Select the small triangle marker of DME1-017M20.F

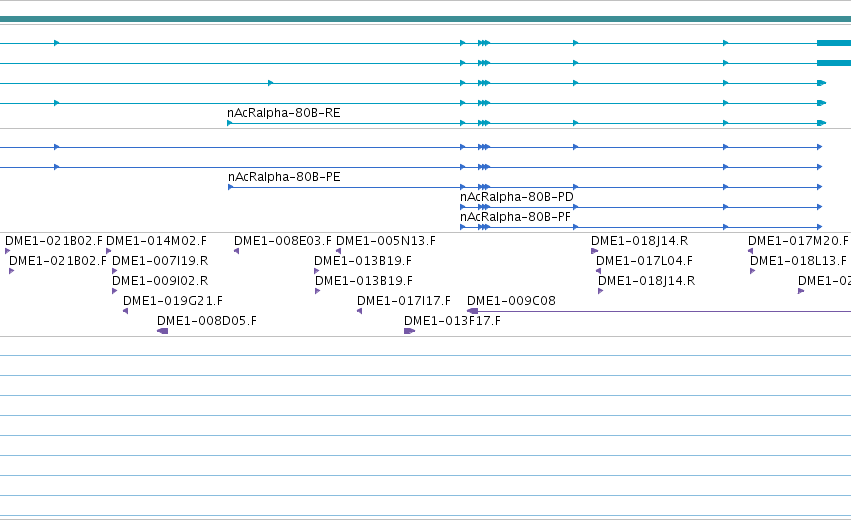click(751, 251)
